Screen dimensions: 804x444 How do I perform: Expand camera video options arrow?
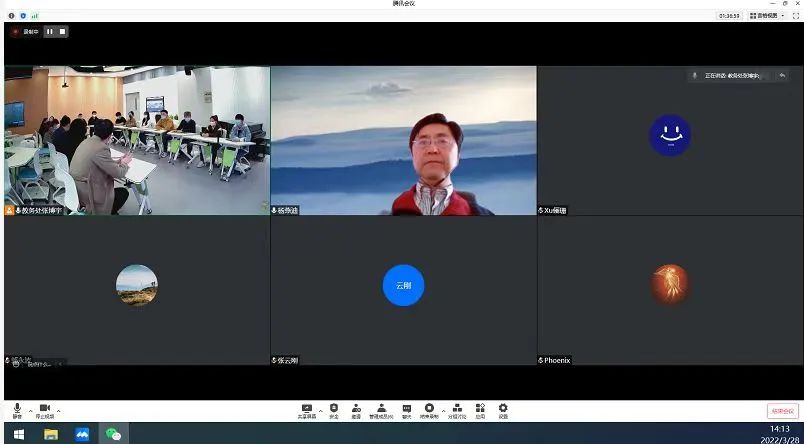58,410
